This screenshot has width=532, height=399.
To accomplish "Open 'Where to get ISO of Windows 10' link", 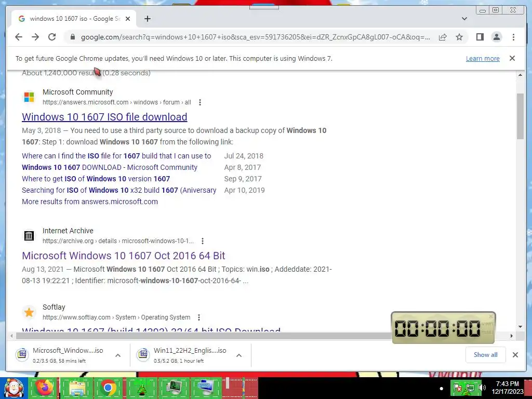I will [96, 179].
